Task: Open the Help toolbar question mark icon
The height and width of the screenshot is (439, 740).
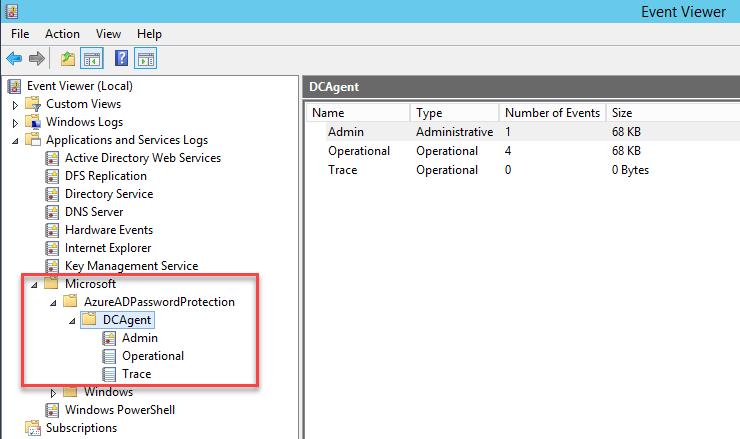Action: 121,59
